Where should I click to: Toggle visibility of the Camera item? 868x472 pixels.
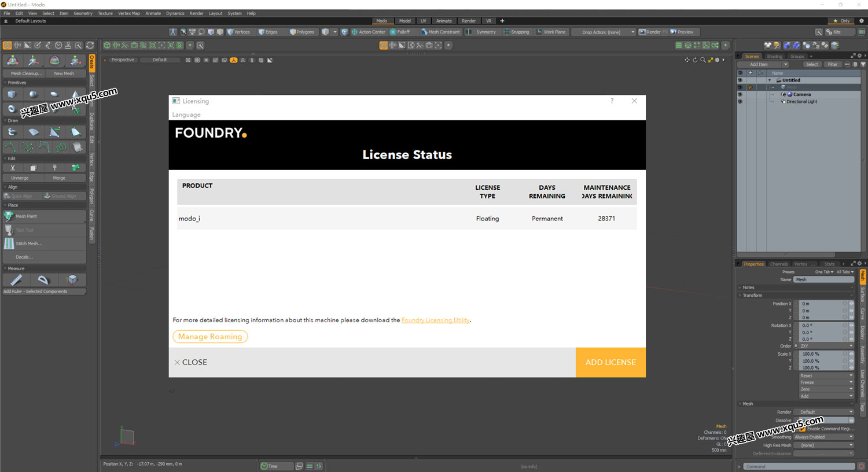pos(740,94)
